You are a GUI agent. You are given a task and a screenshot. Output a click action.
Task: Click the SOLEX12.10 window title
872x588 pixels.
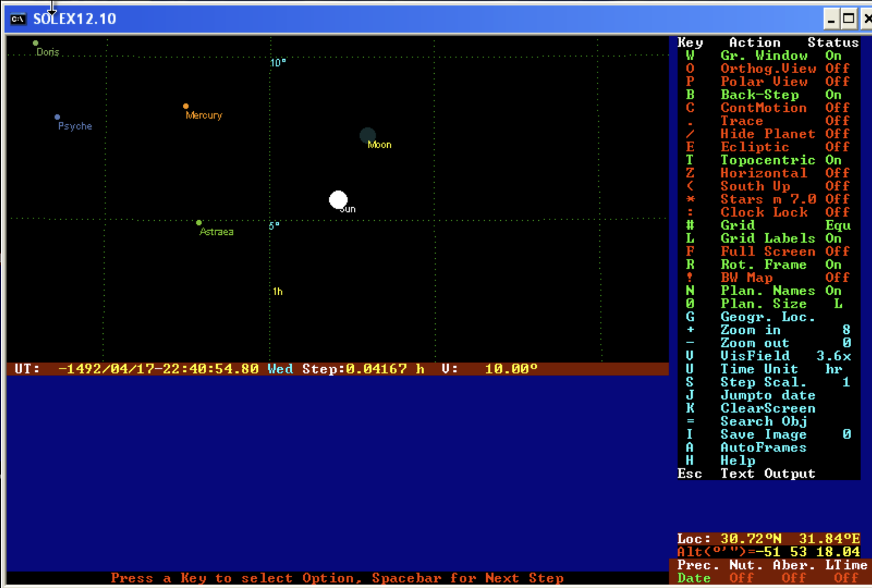pyautogui.click(x=74, y=19)
